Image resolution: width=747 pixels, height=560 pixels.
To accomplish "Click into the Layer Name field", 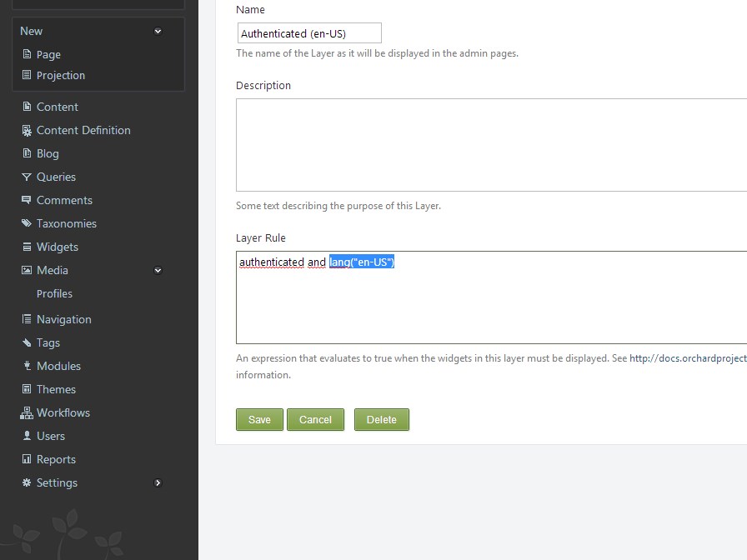I will pyautogui.click(x=308, y=33).
